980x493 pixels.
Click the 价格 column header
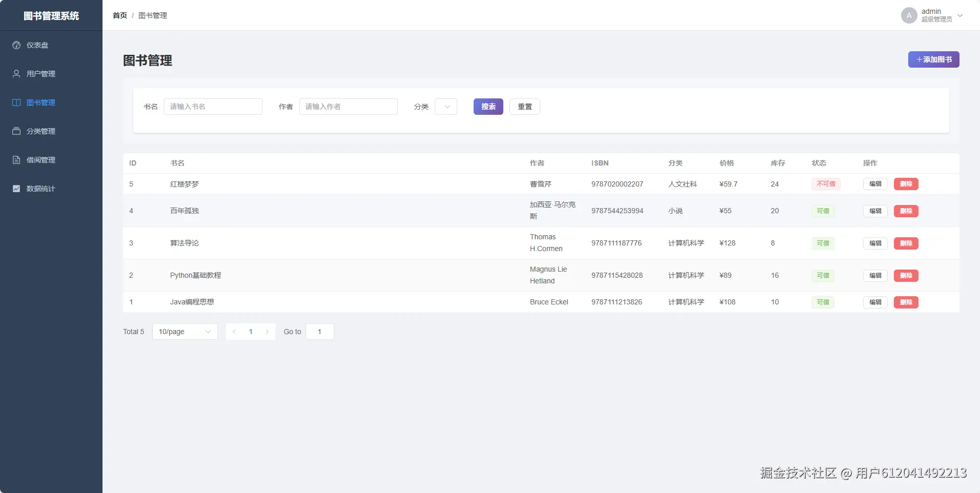point(727,163)
